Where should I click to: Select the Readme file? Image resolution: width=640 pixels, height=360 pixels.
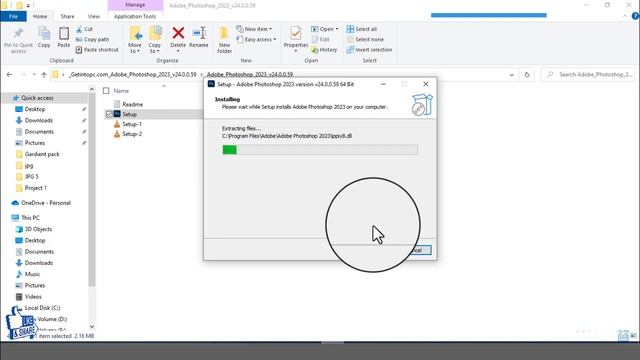(x=128, y=104)
